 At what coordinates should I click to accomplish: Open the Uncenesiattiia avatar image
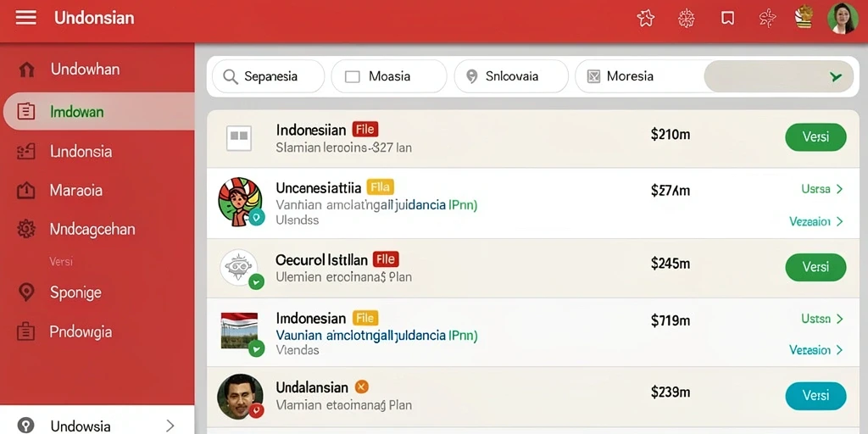240,202
